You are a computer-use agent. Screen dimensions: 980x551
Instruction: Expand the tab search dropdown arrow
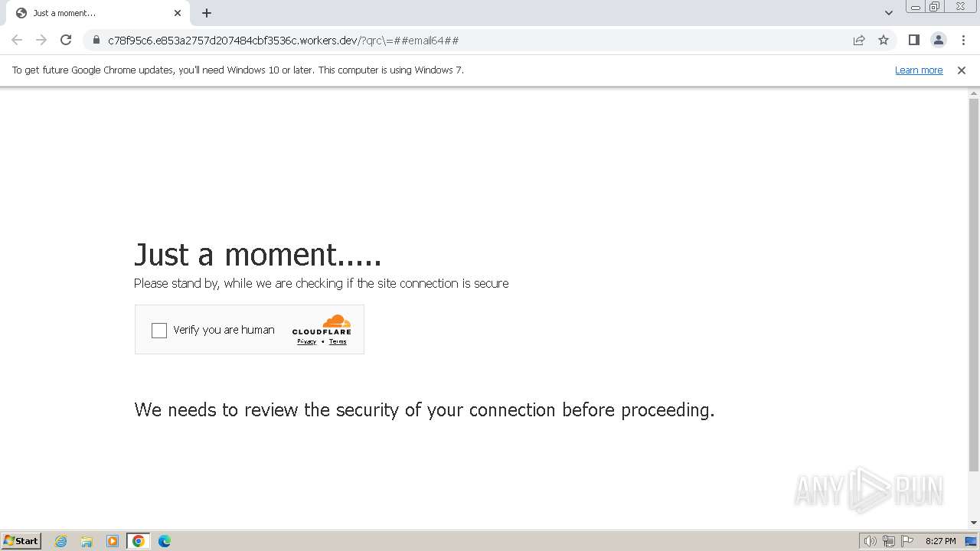coord(888,13)
